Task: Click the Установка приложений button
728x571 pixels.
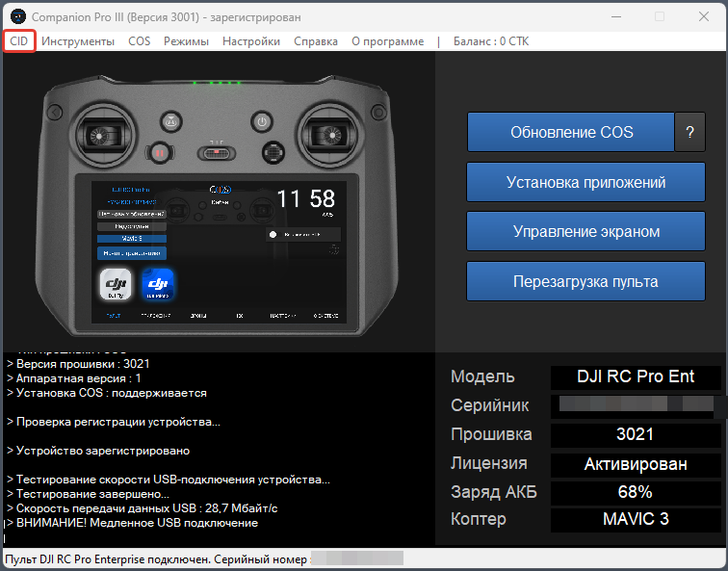Action: tap(585, 182)
